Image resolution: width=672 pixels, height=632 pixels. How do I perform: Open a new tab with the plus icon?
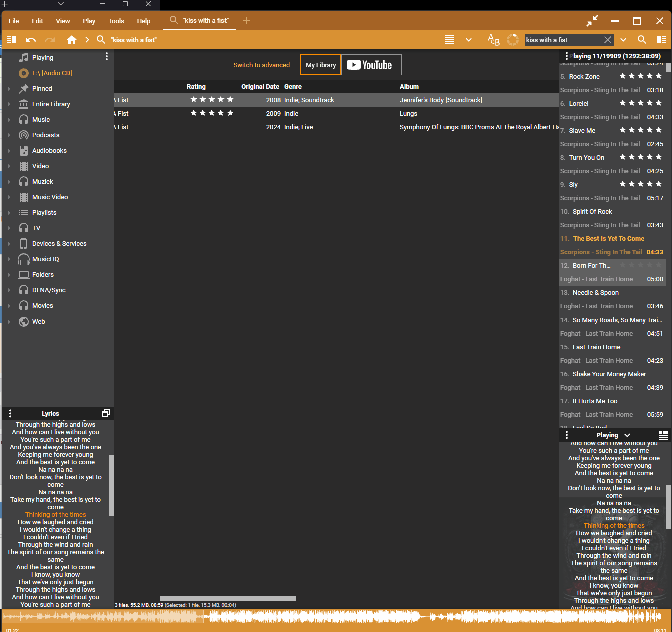point(247,21)
